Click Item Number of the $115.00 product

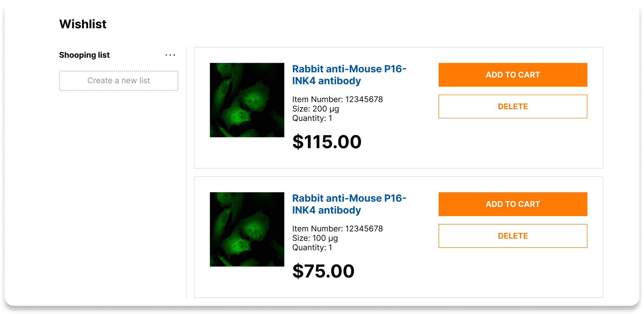point(337,99)
